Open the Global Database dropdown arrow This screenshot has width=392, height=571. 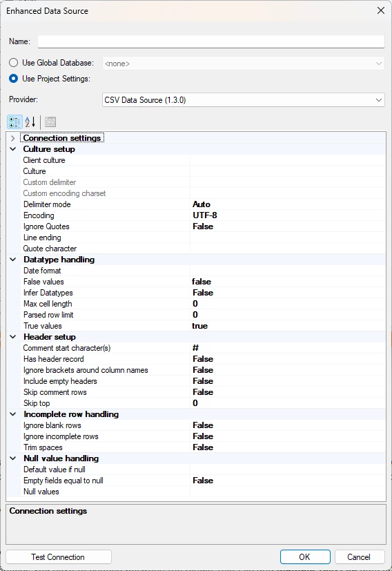[x=378, y=64]
